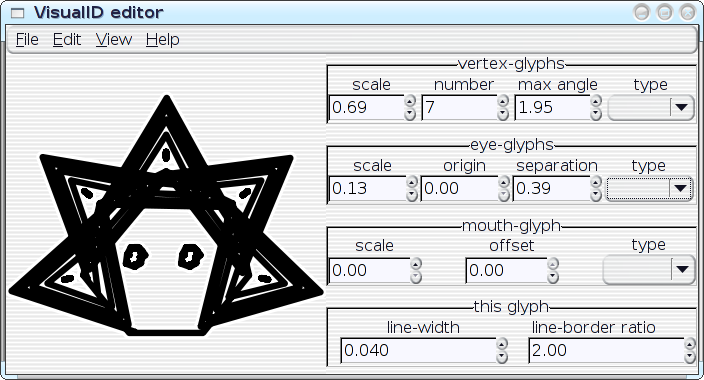Increase max angle with up arrow
Viewport: 704px width, 380px height.
(596, 101)
